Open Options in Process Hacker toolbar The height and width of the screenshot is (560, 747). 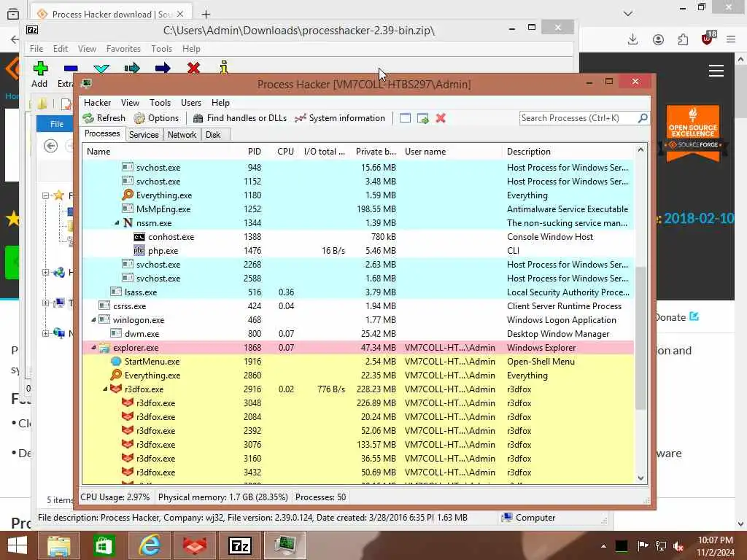click(x=156, y=118)
